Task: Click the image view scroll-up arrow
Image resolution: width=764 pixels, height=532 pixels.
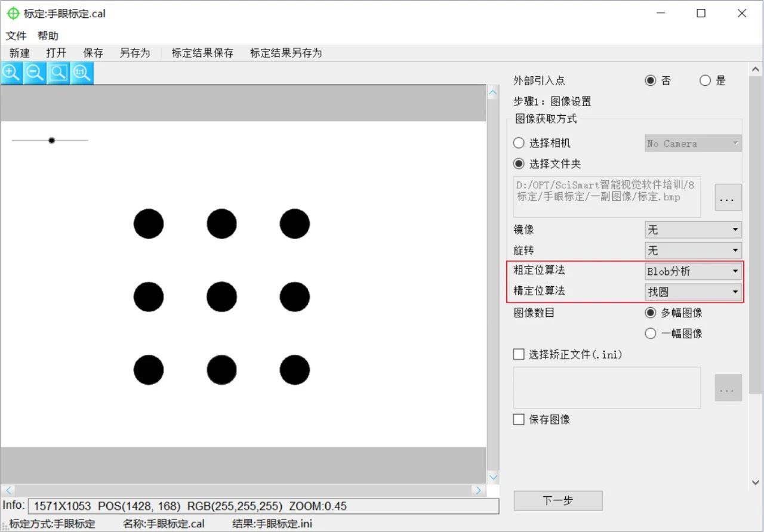Action: coord(493,92)
